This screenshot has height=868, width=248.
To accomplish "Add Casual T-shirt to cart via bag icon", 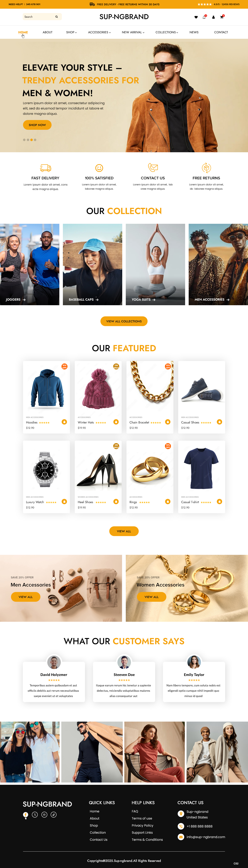I will [x=219, y=501].
